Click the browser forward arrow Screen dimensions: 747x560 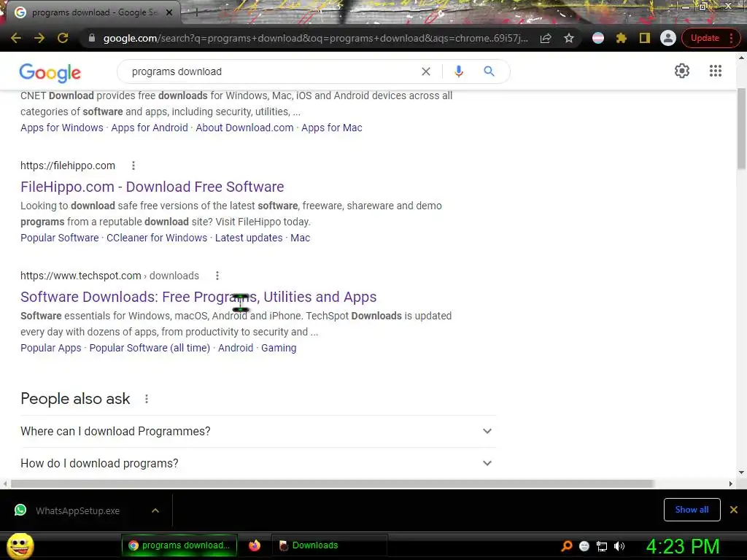pyautogui.click(x=39, y=38)
